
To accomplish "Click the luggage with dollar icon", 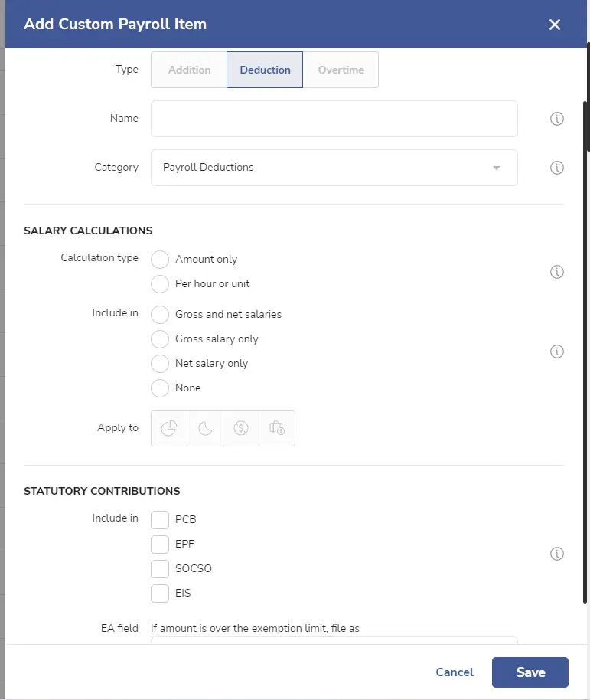I will (277, 428).
